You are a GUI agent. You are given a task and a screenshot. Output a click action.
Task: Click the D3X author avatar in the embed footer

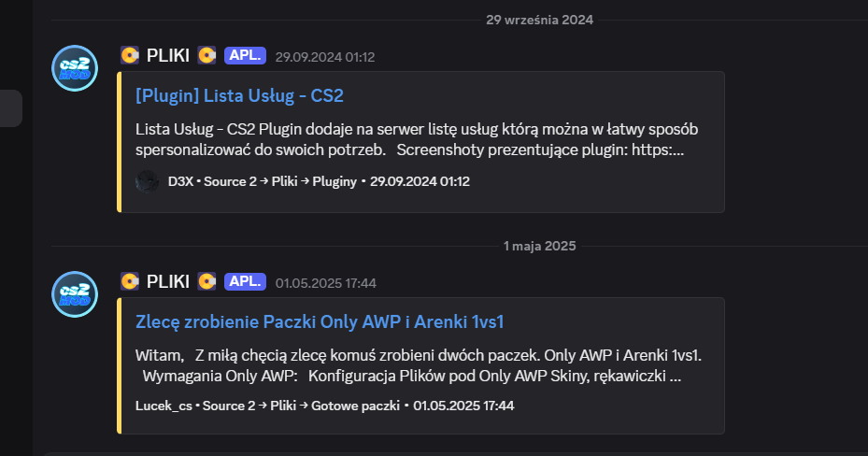click(147, 181)
